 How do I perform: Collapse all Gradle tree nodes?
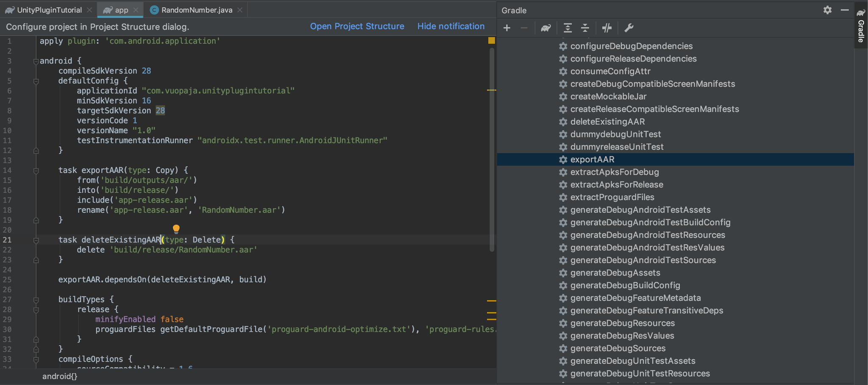click(585, 28)
